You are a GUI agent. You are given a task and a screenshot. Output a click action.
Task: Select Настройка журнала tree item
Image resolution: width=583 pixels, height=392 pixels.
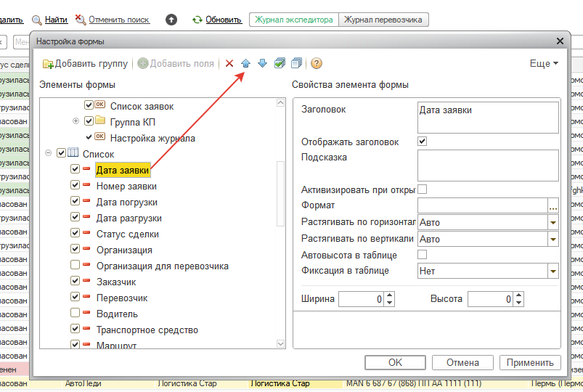(x=152, y=139)
